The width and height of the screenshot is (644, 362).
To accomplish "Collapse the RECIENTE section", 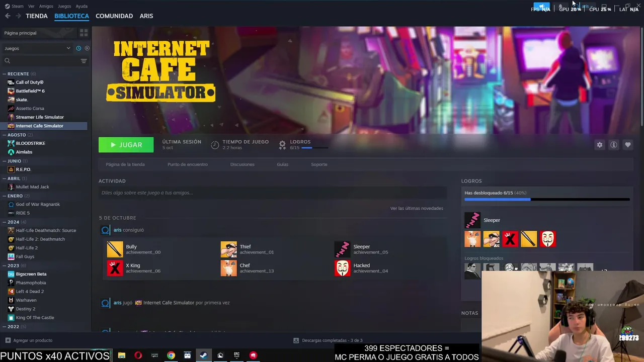I will pyautogui.click(x=5, y=74).
